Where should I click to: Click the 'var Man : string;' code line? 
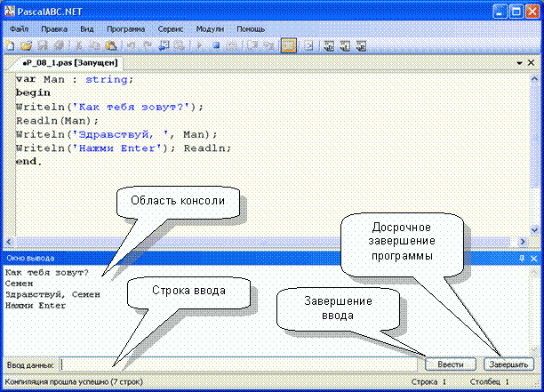[75, 79]
